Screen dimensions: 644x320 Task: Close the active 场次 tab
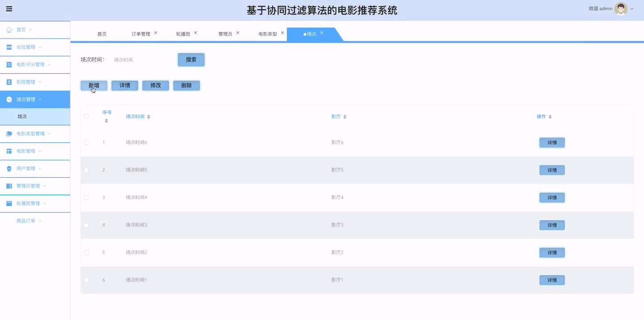point(322,32)
